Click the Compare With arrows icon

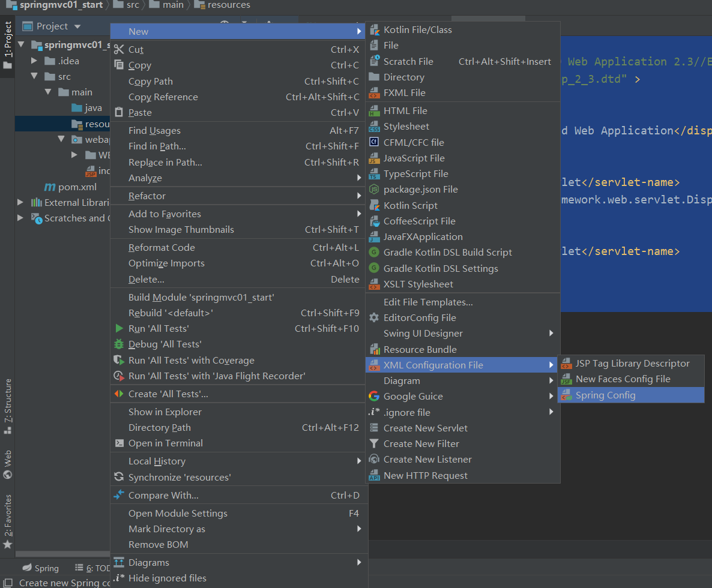click(119, 494)
